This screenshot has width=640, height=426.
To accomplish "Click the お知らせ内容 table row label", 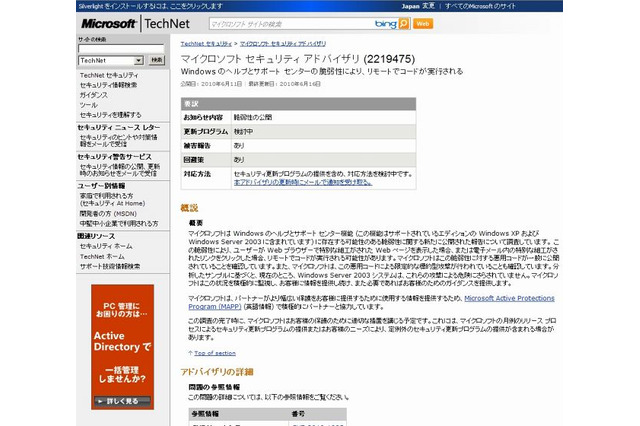I will pyautogui.click(x=203, y=117).
